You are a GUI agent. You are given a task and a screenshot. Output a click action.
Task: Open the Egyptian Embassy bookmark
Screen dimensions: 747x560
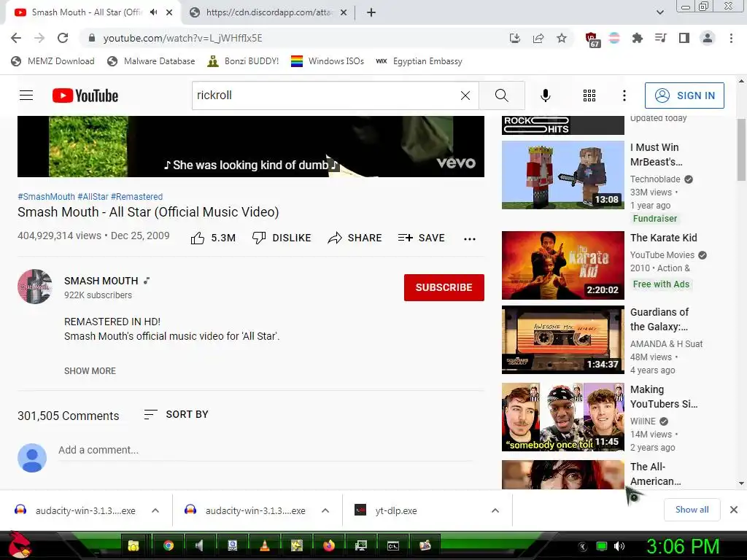tap(419, 61)
